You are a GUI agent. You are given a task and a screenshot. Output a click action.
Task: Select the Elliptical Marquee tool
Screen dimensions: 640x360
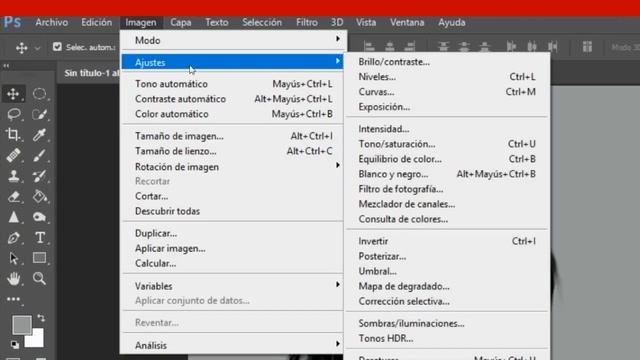coord(39,94)
